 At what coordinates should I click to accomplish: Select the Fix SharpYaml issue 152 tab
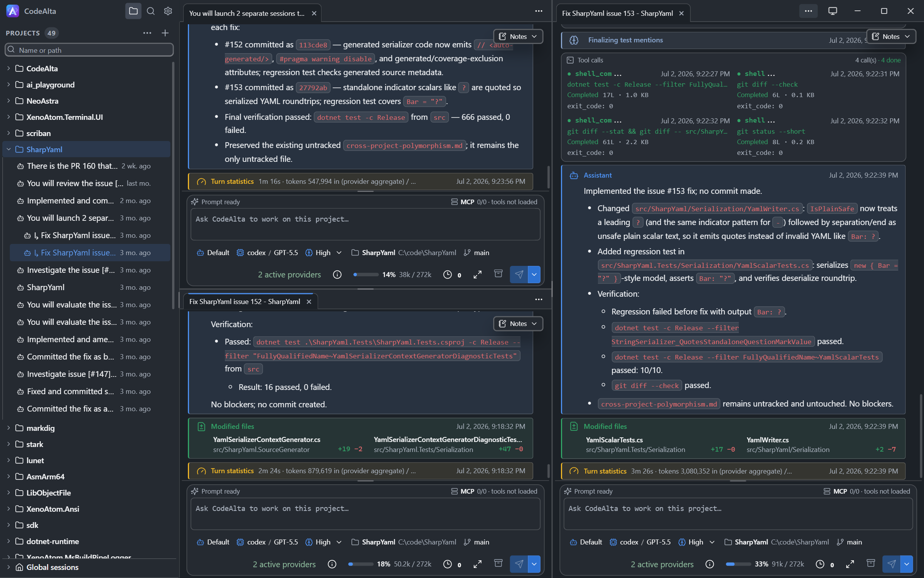coord(245,302)
